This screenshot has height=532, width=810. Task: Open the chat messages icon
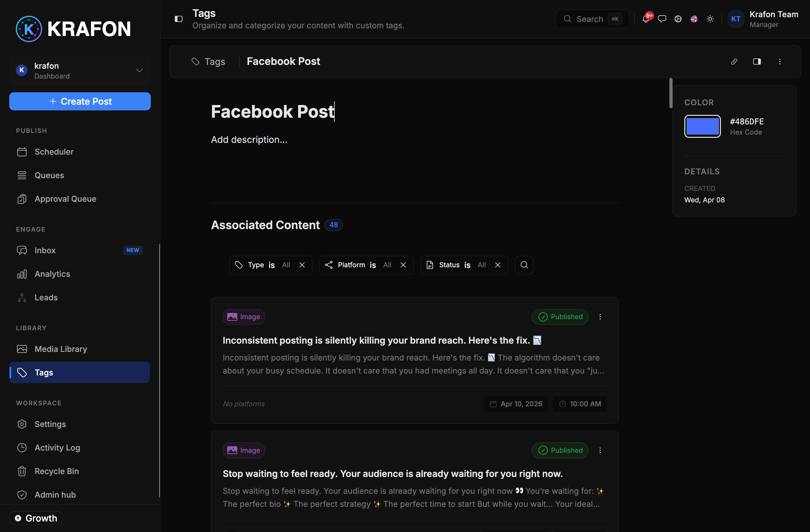[662, 19]
